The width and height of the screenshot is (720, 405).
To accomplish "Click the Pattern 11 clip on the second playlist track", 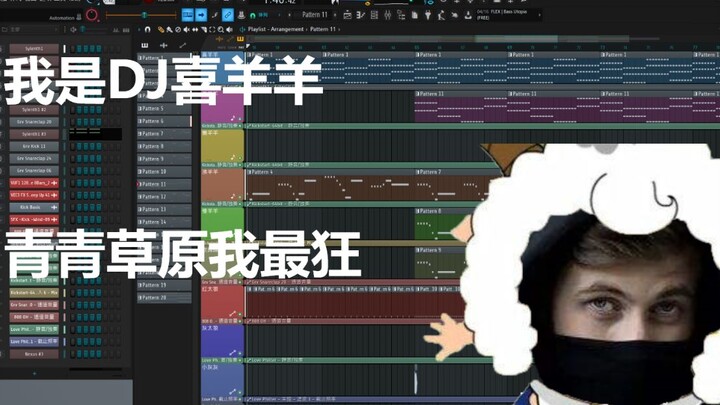I will (x=461, y=106).
